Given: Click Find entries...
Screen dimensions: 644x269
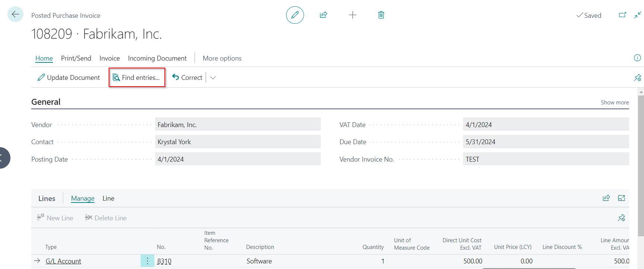Looking at the screenshot, I should tap(137, 78).
